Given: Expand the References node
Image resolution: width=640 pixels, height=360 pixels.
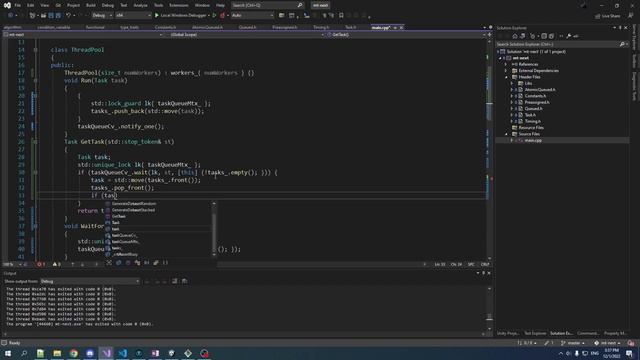Looking at the screenshot, I should (506, 64).
